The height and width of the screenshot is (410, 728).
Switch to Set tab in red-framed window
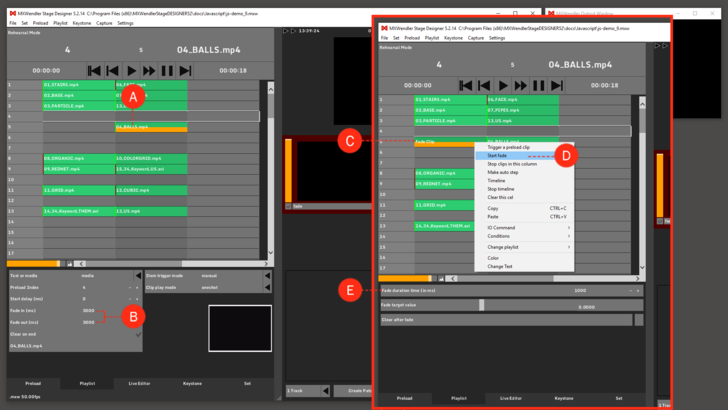(x=618, y=398)
